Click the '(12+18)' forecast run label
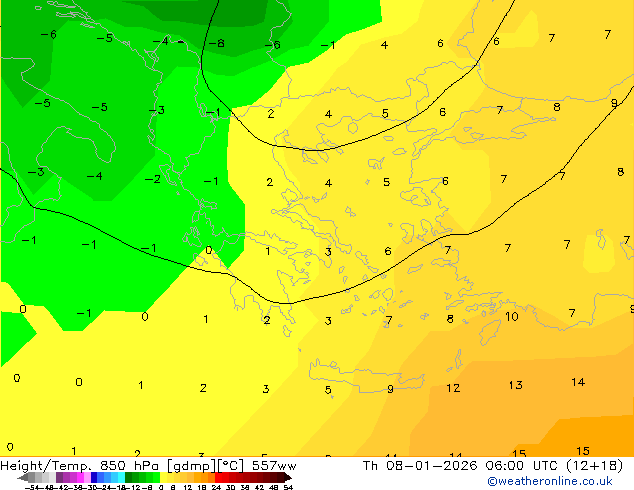Screen dimensions: 634x490 (x=594, y=466)
